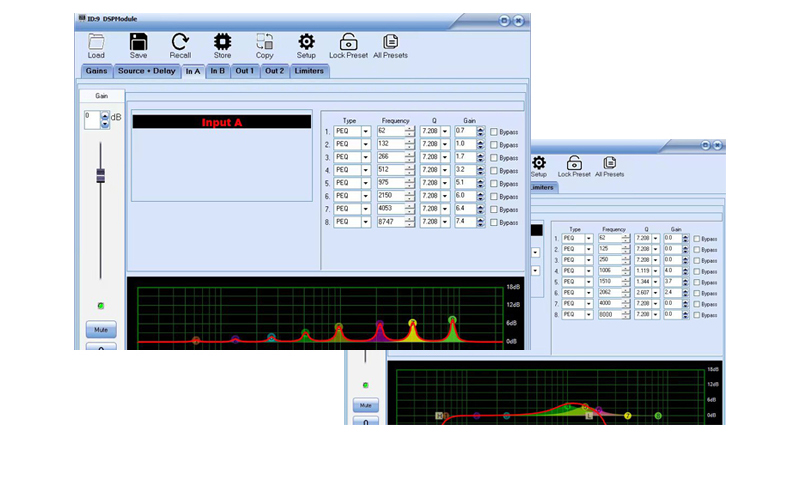
Task: Toggle Bypass checkbox for band 4
Action: click(493, 171)
